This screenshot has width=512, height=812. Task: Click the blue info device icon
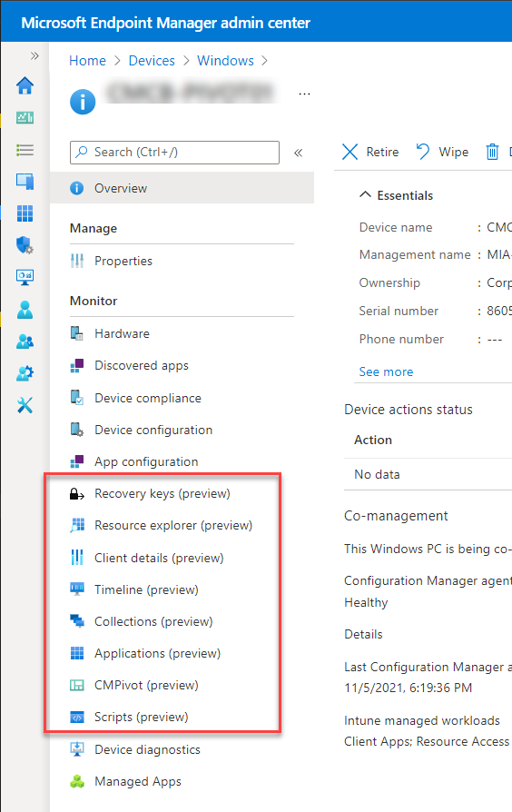point(83,102)
